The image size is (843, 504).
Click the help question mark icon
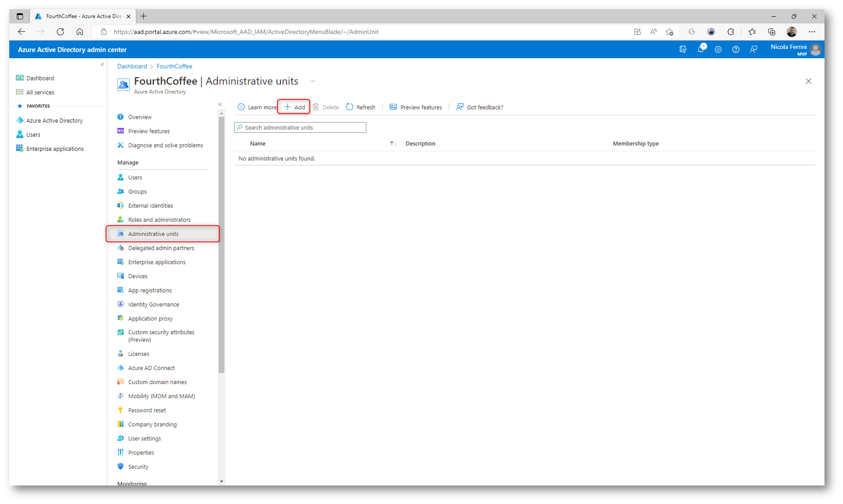tap(735, 49)
